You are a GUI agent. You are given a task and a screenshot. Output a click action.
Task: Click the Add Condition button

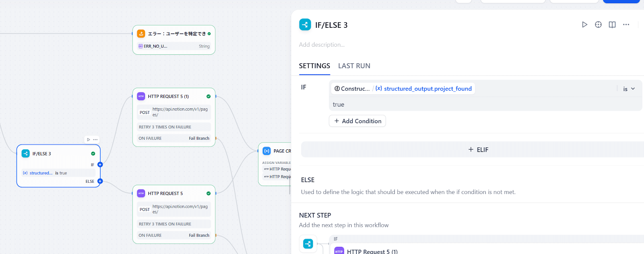tap(357, 121)
